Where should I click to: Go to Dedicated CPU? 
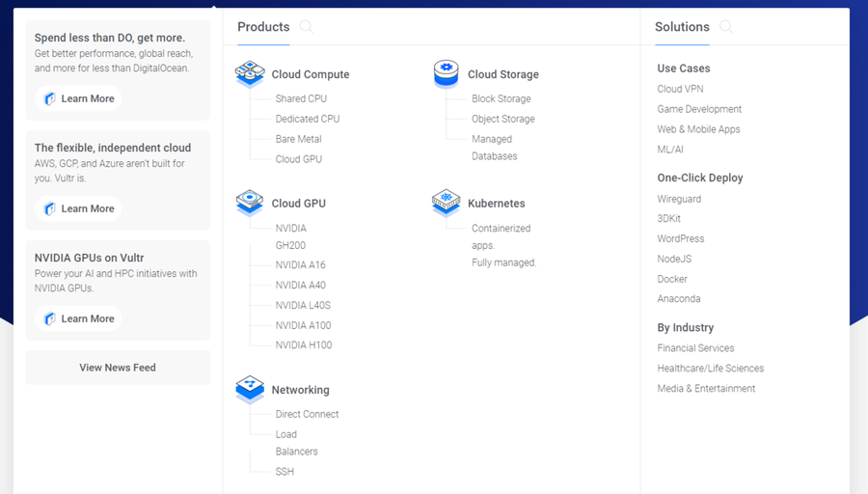308,119
